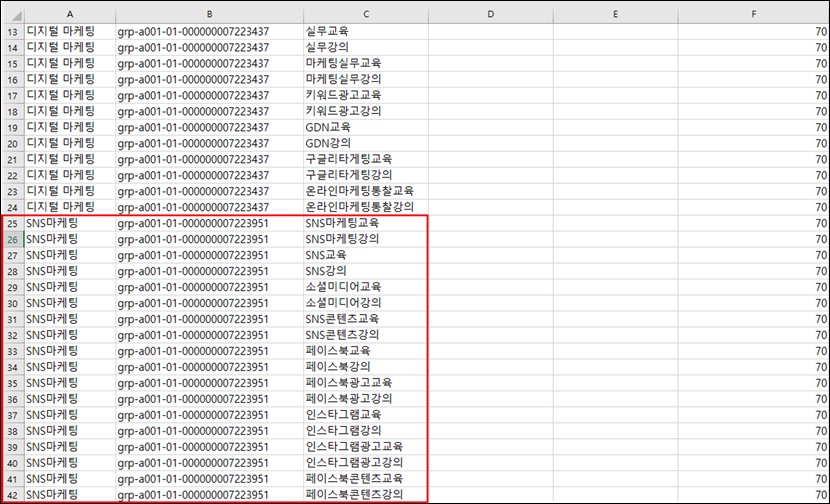The height and width of the screenshot is (504, 830).
Task: Click the value 70 in row 30
Action: (754, 303)
